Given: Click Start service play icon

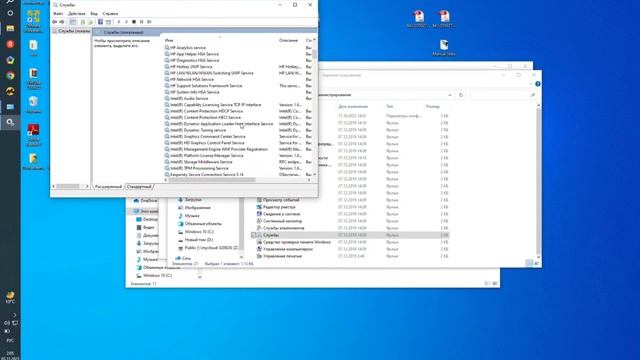Looking at the screenshot, I should coord(119,22).
